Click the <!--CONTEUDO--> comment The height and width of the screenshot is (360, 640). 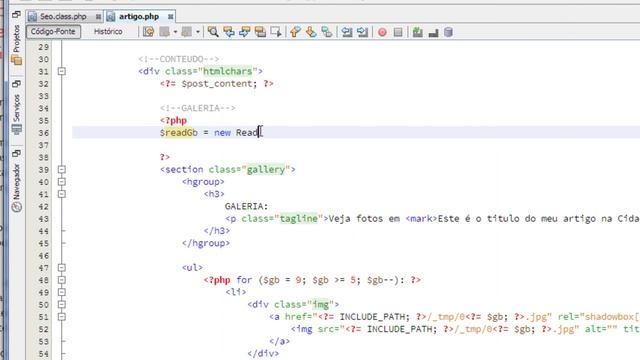click(179, 59)
